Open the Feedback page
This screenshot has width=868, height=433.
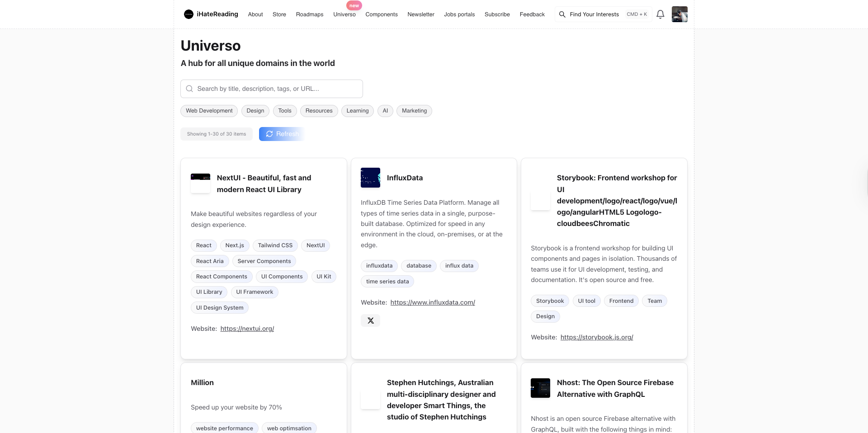(532, 14)
